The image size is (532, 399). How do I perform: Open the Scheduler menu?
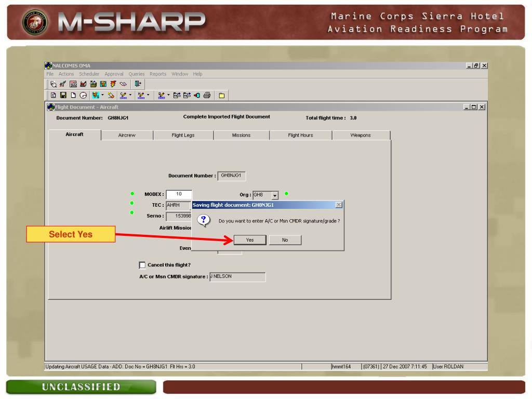coord(89,74)
